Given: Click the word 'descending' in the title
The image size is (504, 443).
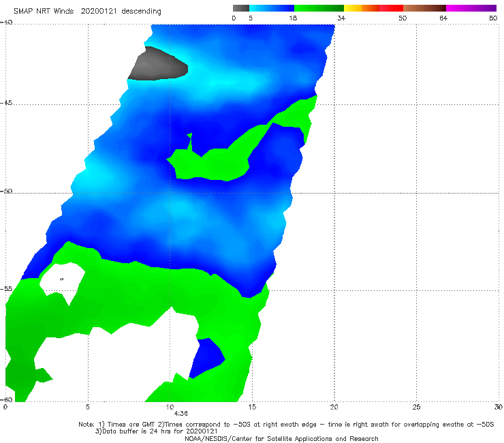Looking at the screenshot, I should coord(142,12).
